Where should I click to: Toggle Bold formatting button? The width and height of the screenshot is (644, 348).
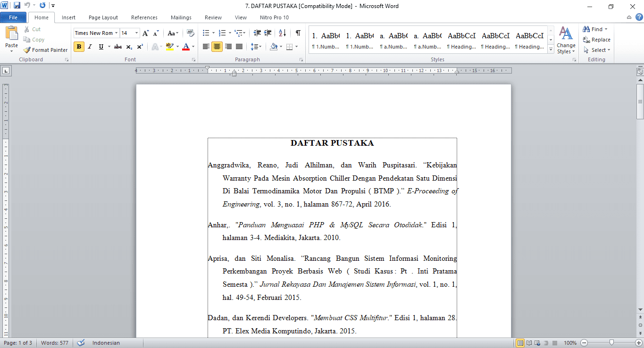pyautogui.click(x=79, y=47)
